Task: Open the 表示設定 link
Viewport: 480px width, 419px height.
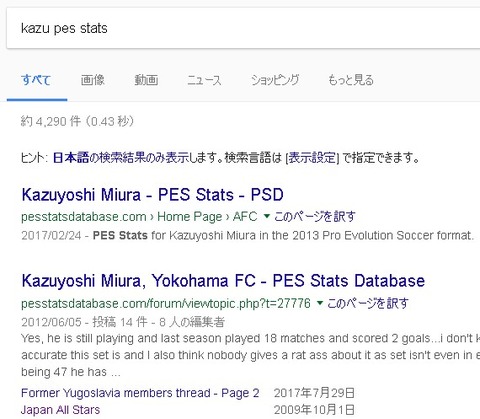Action: click(312, 157)
